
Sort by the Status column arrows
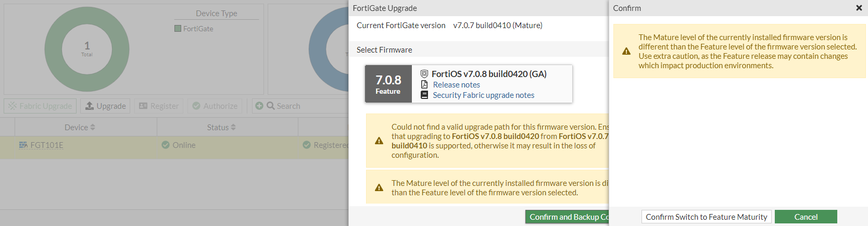[233, 128]
